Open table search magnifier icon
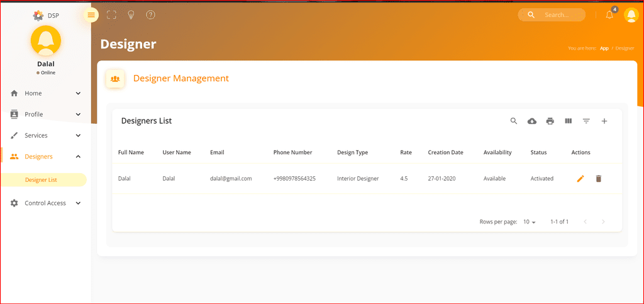The image size is (644, 304). (514, 121)
